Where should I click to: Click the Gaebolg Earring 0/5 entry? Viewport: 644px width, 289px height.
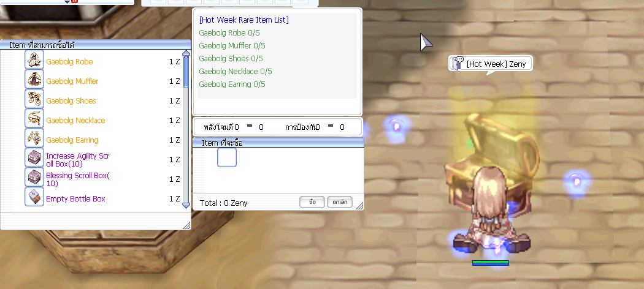(232, 84)
